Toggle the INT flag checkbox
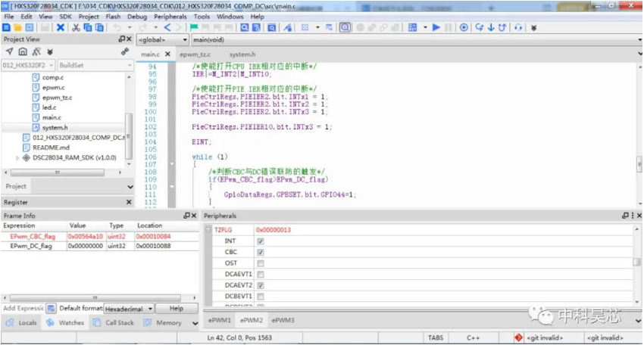Image resolution: width=644 pixels, height=345 pixels. 261,241
